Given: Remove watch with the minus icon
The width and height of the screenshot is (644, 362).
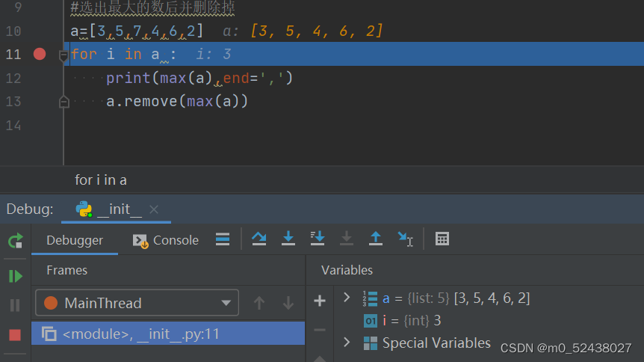Looking at the screenshot, I should coord(320,330).
